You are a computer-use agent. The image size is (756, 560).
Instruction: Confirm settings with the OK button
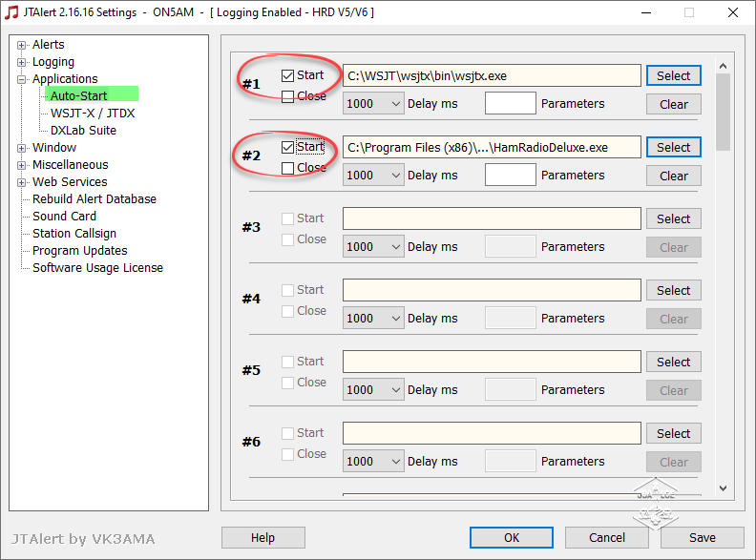point(512,537)
